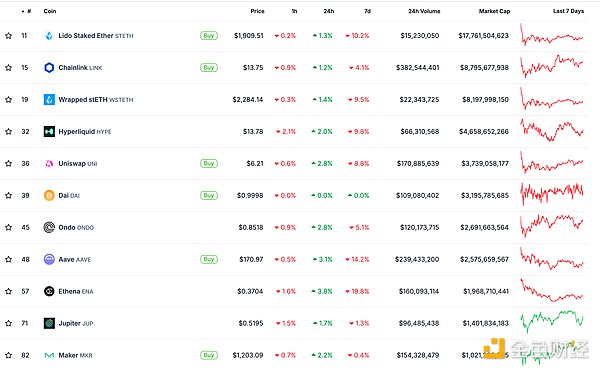
Task: Click the Aave ghost icon
Action: pos(49,259)
